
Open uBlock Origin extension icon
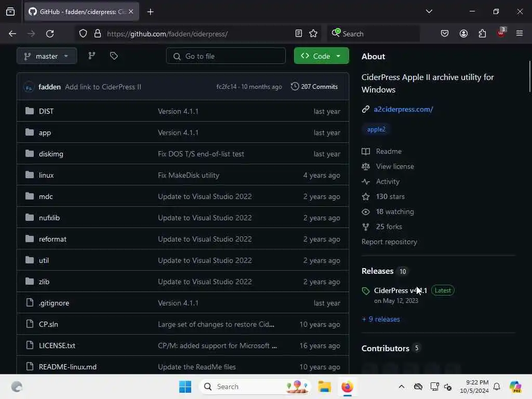(501, 33)
